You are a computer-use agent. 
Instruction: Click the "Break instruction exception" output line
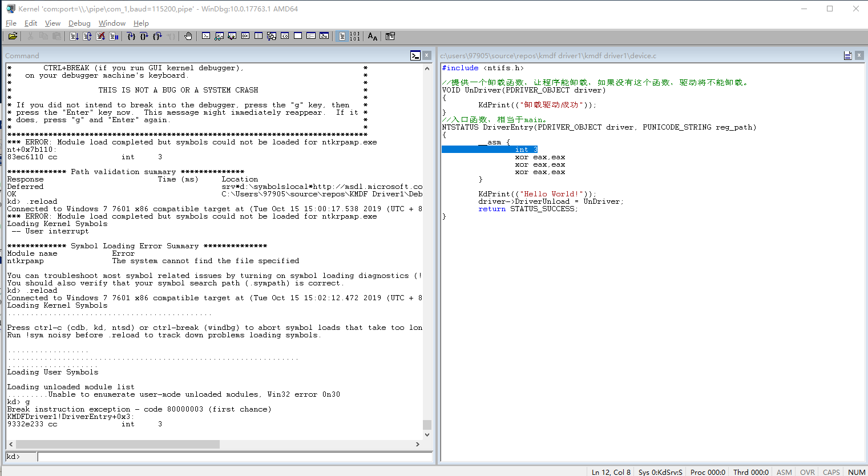point(139,409)
